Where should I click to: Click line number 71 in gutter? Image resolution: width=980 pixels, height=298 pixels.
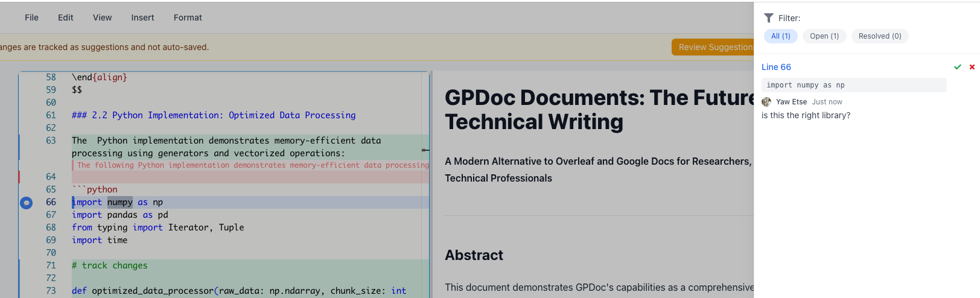click(x=51, y=265)
